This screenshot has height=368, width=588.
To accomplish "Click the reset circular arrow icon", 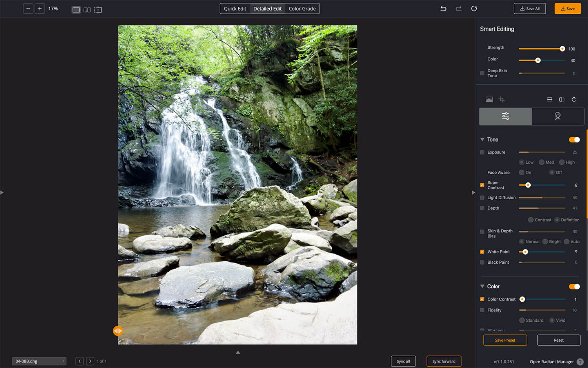I will pyautogui.click(x=474, y=9).
